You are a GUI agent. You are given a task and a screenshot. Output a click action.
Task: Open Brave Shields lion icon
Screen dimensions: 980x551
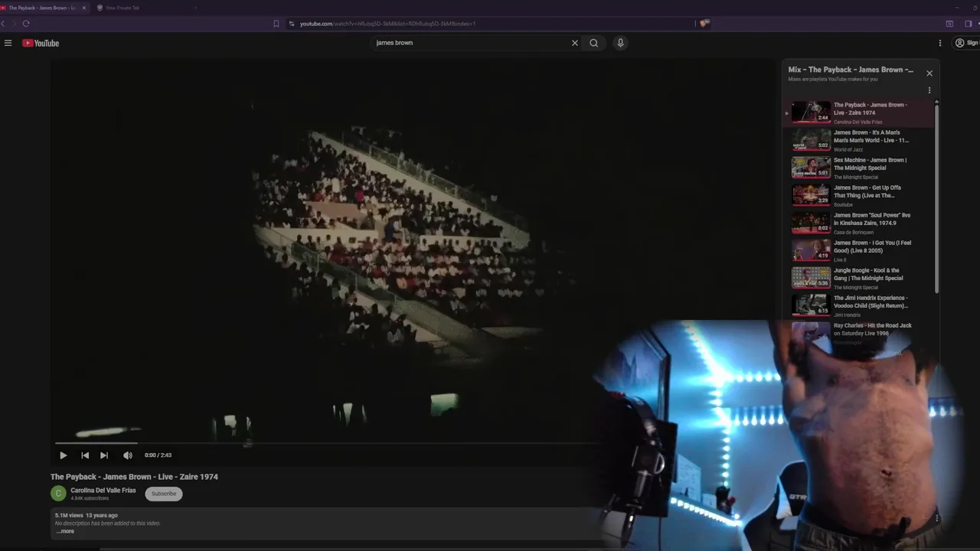click(704, 24)
